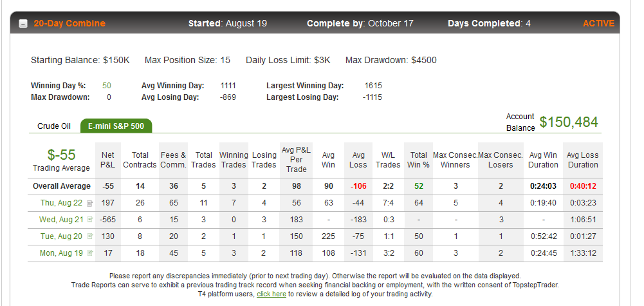644x306 pixels.
Task: Click the Fees & Comm. column header
Action: [173, 160]
